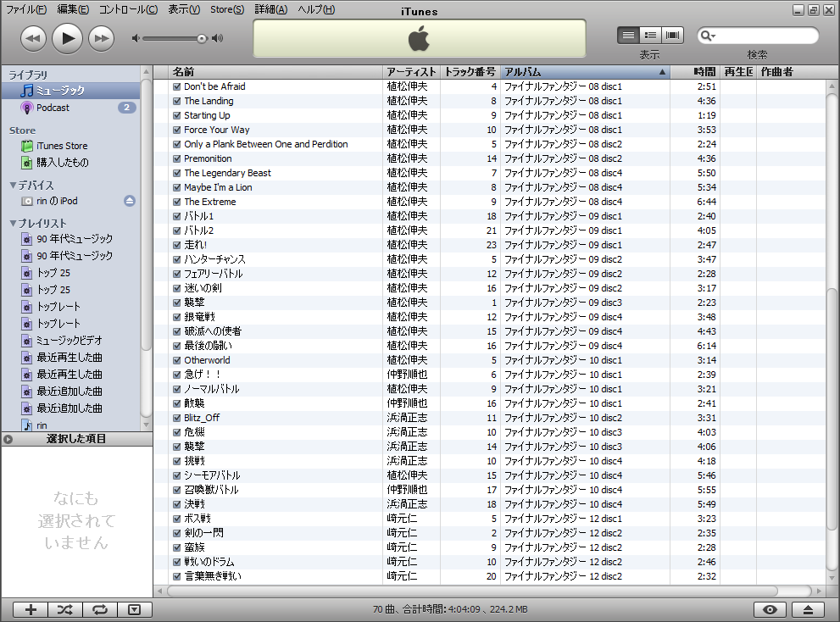Click the volume slider knob
This screenshot has height=622, width=840.
(x=202, y=39)
